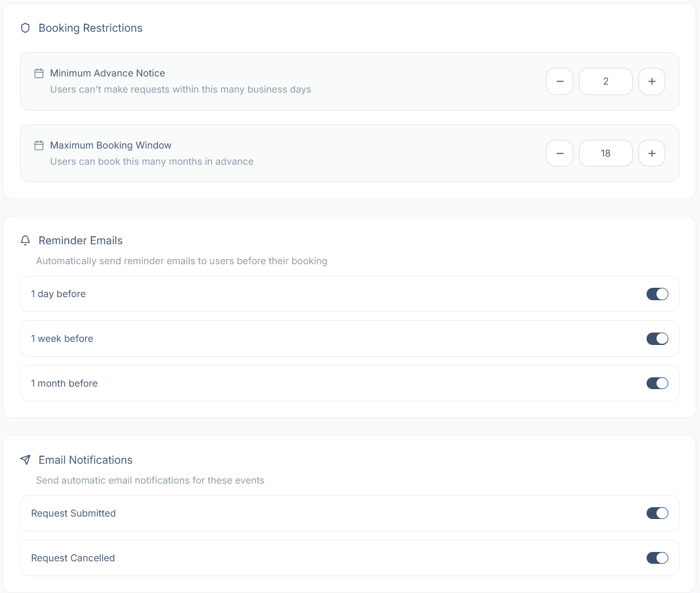Click the Maximum Booking Window label

click(111, 145)
